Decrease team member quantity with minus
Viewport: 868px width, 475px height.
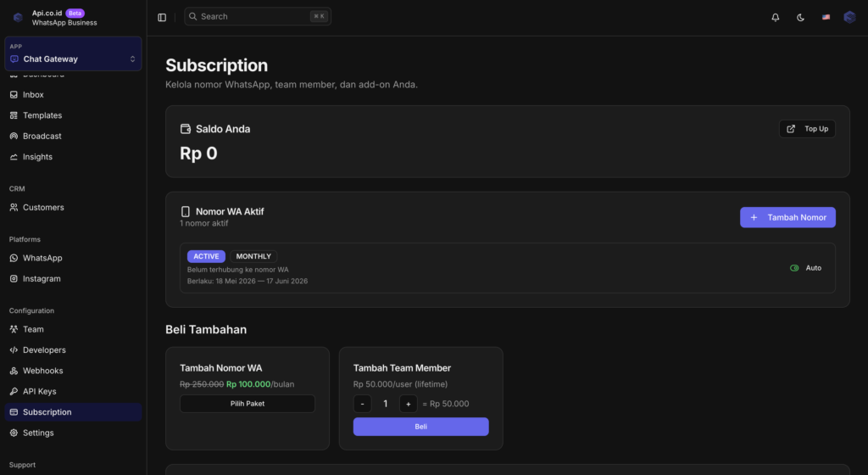pyautogui.click(x=362, y=404)
